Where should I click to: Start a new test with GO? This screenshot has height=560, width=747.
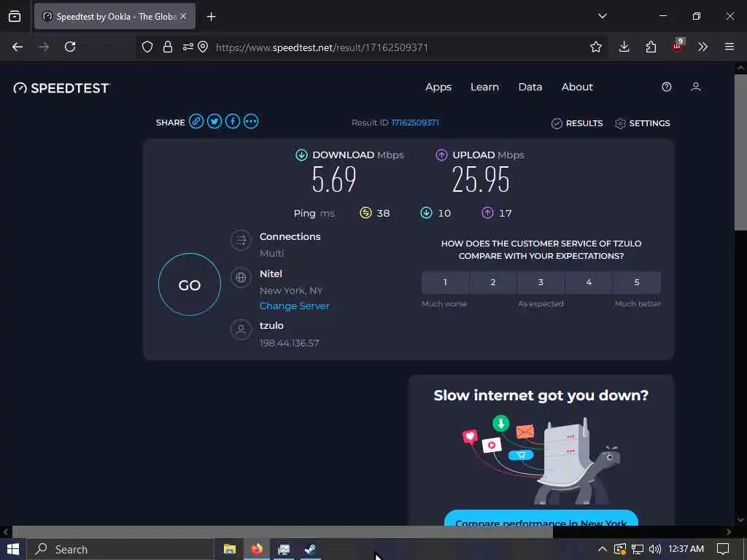[x=190, y=284]
